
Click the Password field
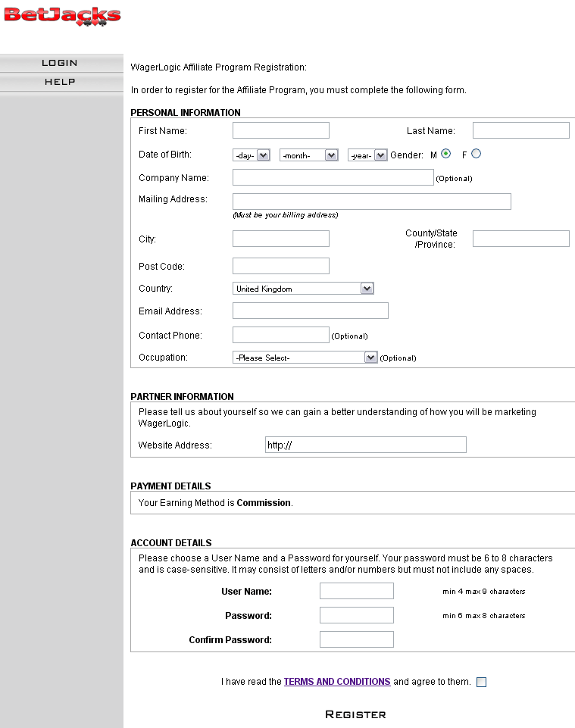(357, 615)
